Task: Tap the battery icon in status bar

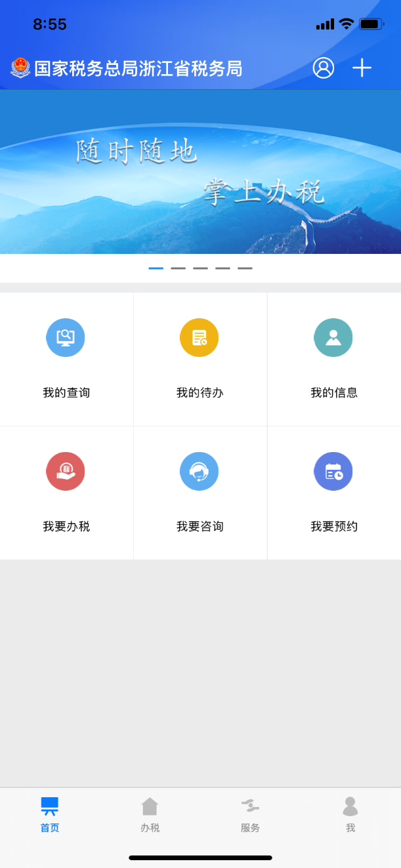Action: click(x=371, y=24)
